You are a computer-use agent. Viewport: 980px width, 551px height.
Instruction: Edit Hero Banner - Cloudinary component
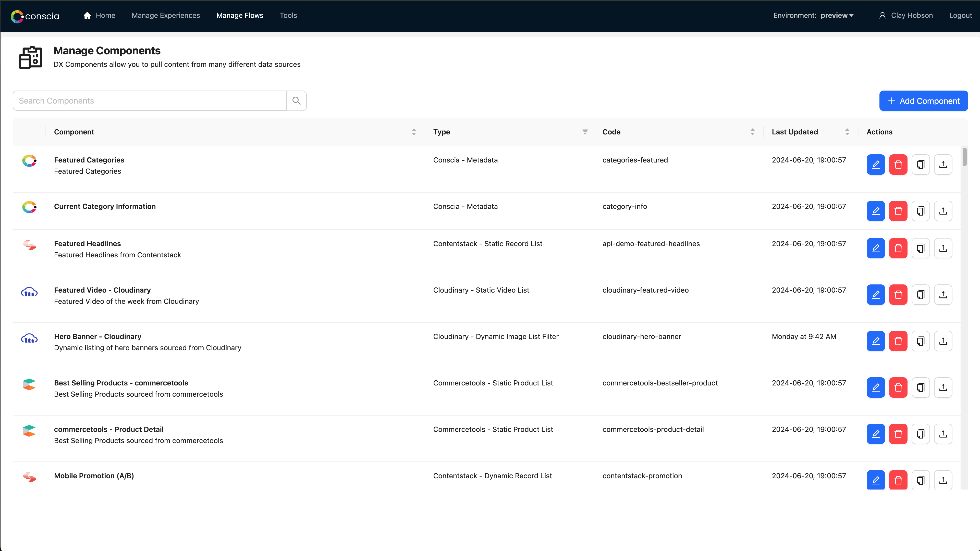click(x=875, y=341)
